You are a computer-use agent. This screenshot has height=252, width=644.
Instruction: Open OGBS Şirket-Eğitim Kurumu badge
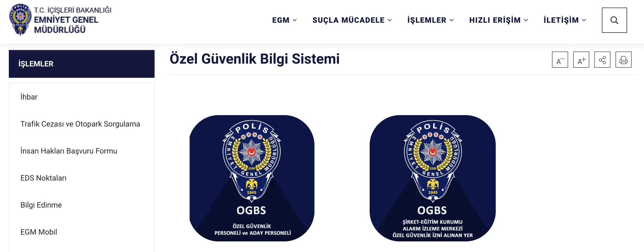coord(432,178)
